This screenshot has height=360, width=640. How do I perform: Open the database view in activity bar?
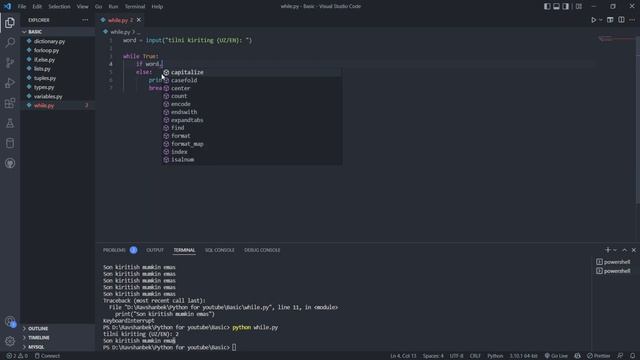point(10,143)
